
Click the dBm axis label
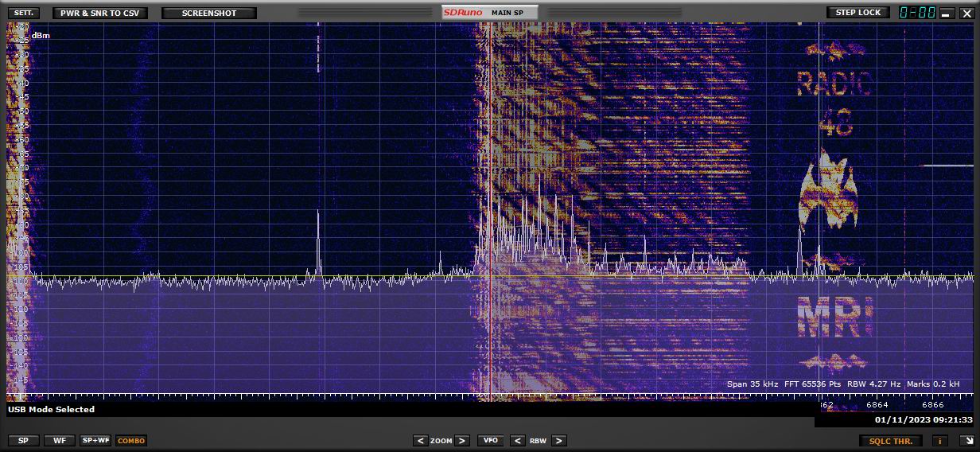tap(41, 35)
